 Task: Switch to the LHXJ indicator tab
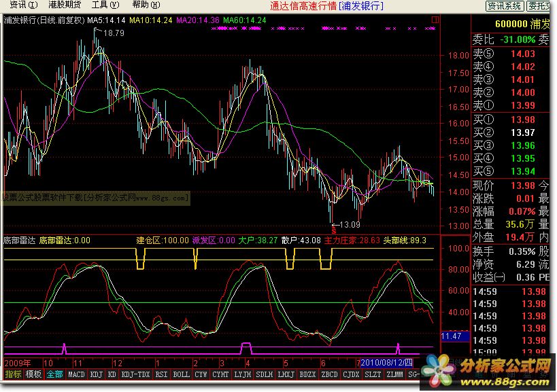(286, 374)
